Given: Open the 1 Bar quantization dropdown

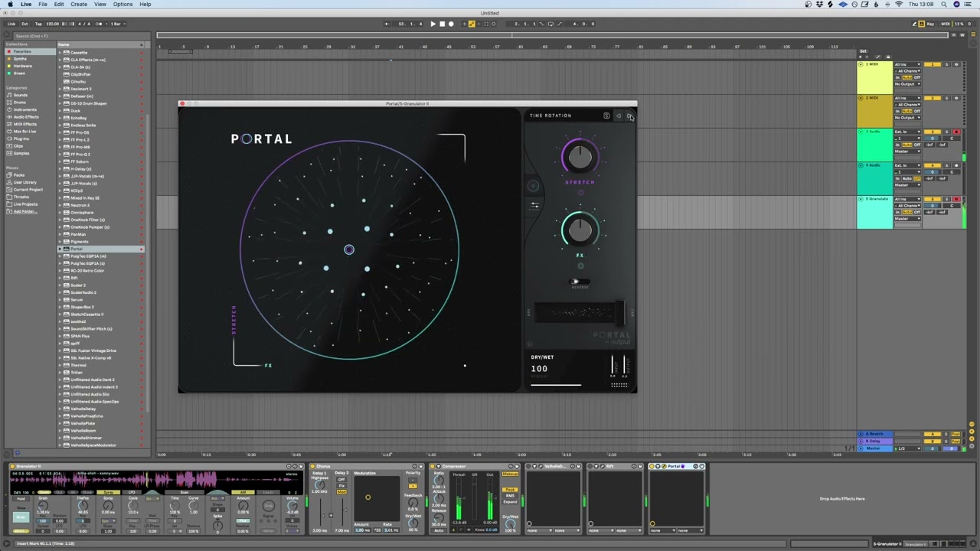Looking at the screenshot, I should (x=116, y=24).
